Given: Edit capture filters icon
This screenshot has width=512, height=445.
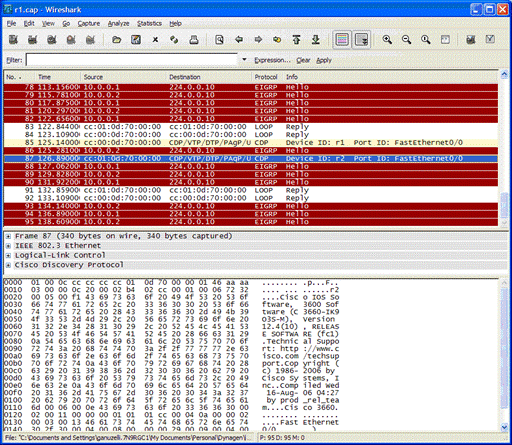Looking at the screenshot, I should [470, 40].
